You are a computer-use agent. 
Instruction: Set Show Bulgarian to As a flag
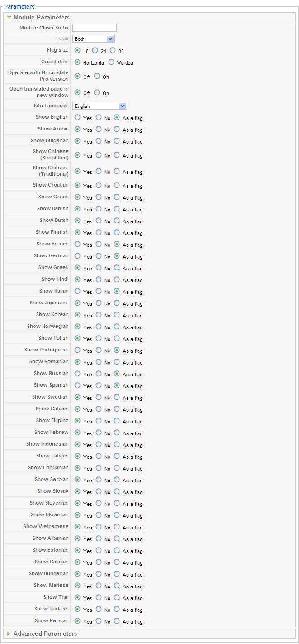coord(117,141)
